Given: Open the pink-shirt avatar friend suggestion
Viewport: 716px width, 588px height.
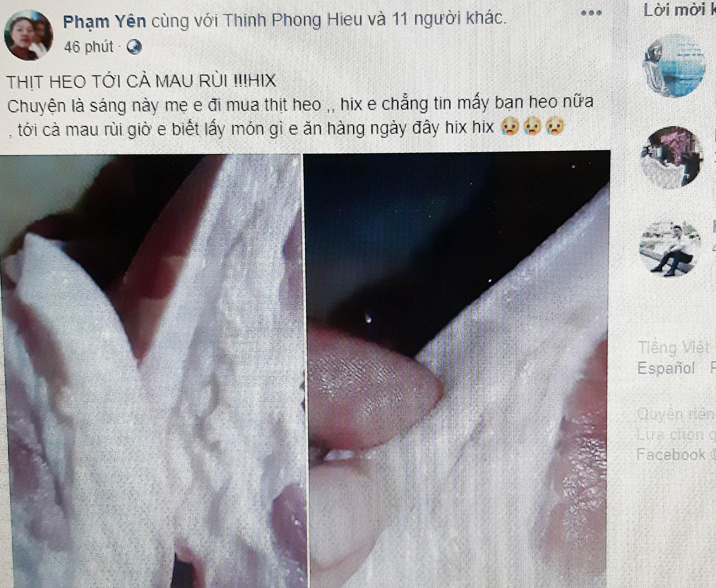Looking at the screenshot, I should coord(671,157).
